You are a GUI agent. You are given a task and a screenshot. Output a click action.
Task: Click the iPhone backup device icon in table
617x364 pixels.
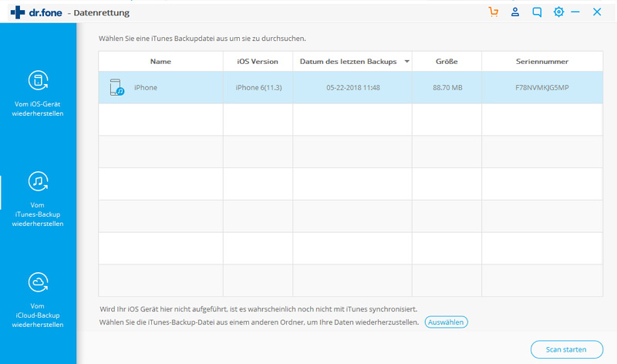[117, 87]
